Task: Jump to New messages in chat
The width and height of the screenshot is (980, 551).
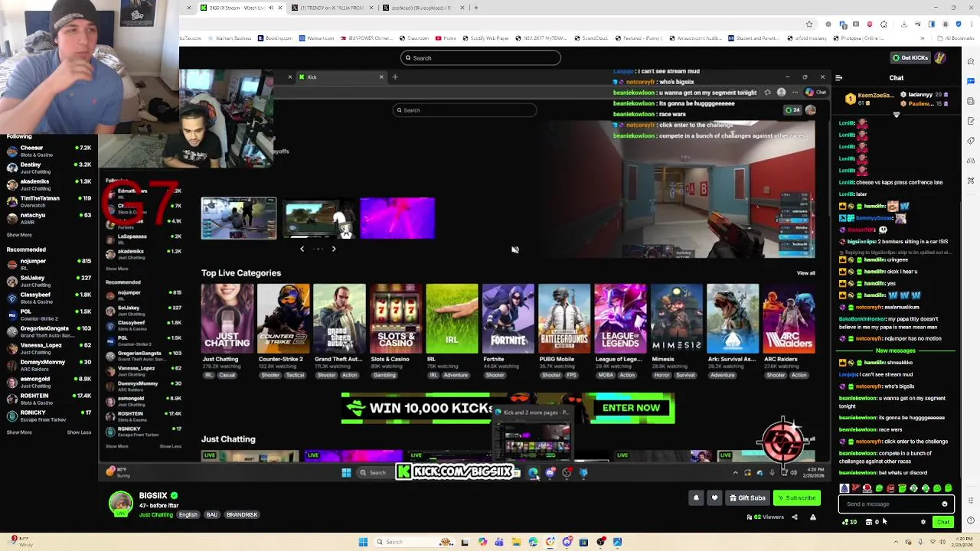Action: (x=895, y=350)
